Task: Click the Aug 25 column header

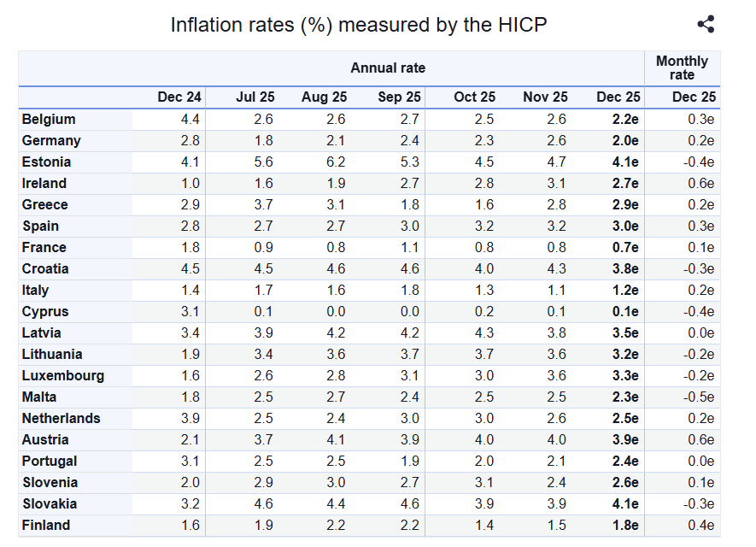Action: [x=324, y=97]
